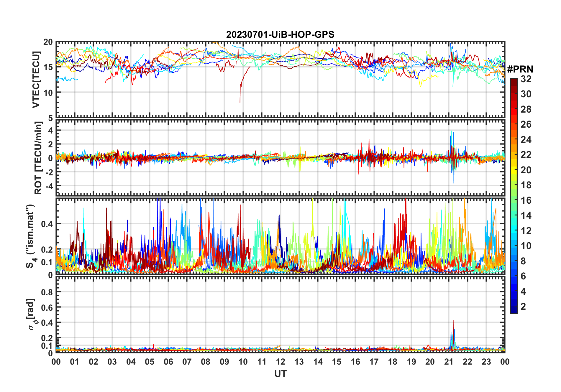
Task: Click colorbar tick label 16
Action: pyautogui.click(x=526, y=200)
